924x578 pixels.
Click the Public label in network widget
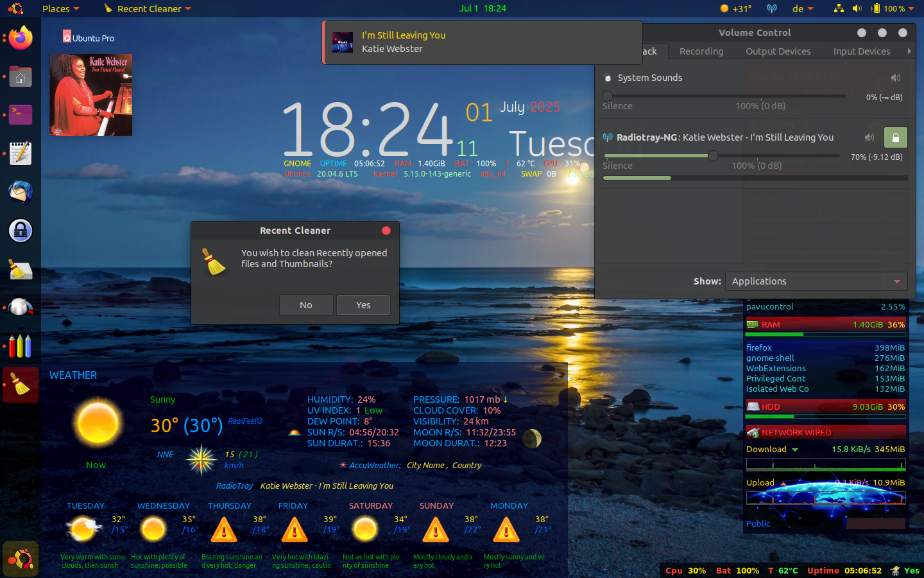pyautogui.click(x=758, y=523)
